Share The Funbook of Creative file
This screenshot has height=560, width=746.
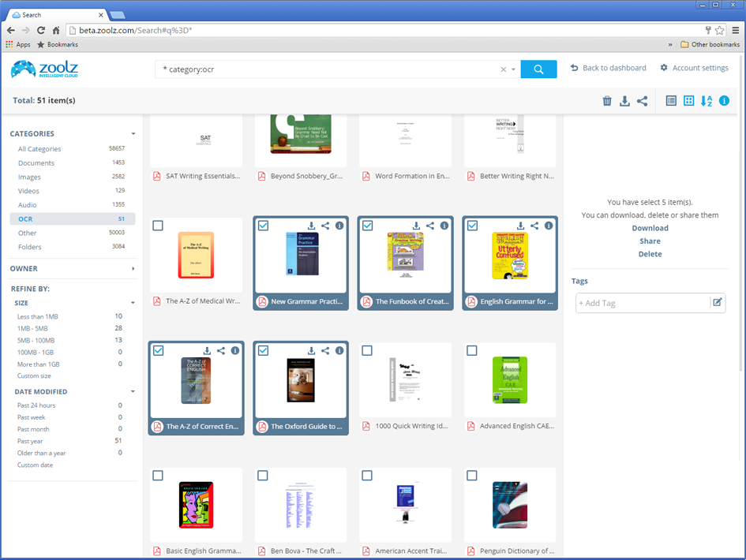click(x=430, y=226)
